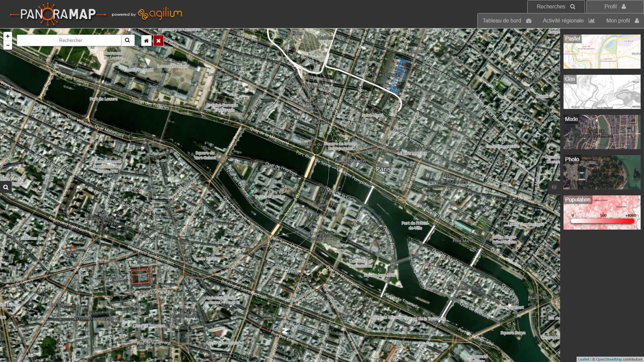Viewport: 644px width, 362px height.
Task: Select the Pastel basemap thumbnail
Action: (x=602, y=52)
